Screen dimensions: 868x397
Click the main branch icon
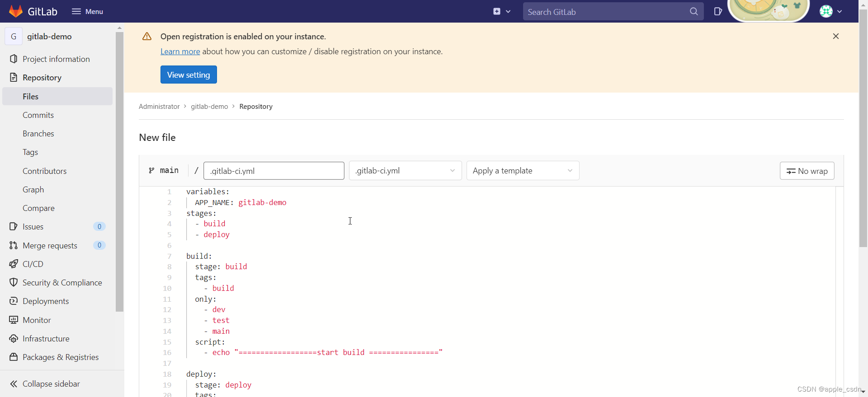coord(151,170)
